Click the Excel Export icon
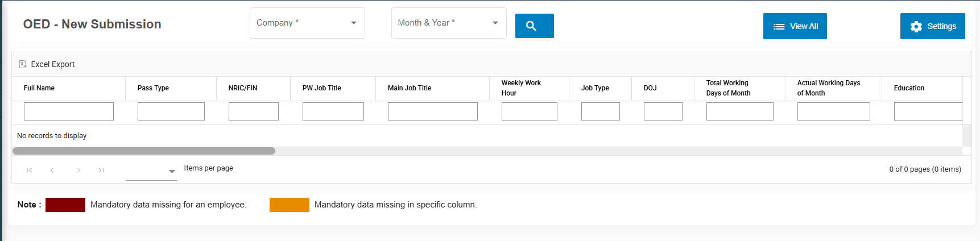The height and width of the screenshot is (241, 980). pos(23,64)
